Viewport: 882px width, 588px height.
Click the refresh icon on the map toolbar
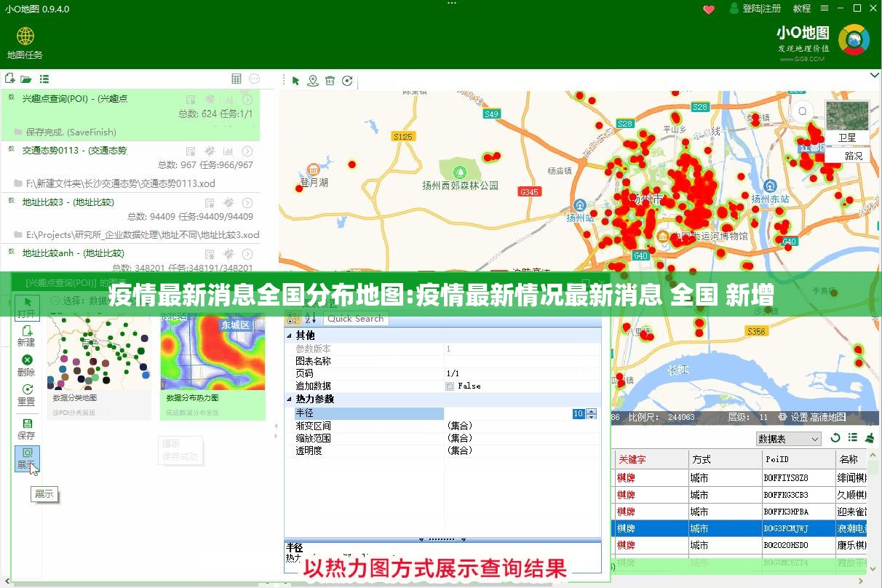[347, 81]
